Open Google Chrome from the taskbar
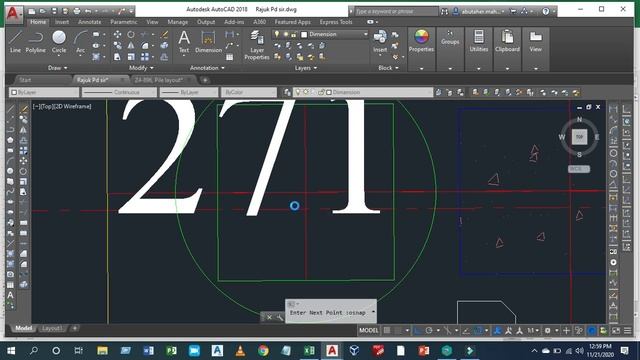The image size is (640, 360). pos(263,351)
